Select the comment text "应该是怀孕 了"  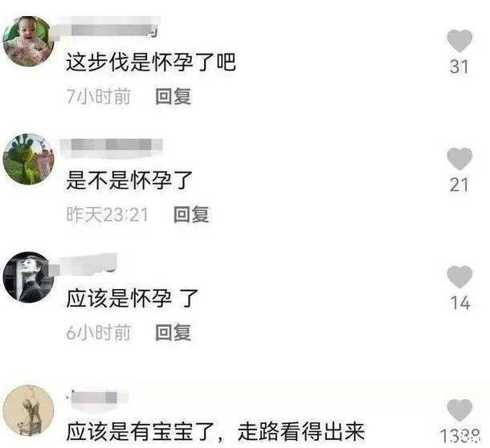[133, 298]
